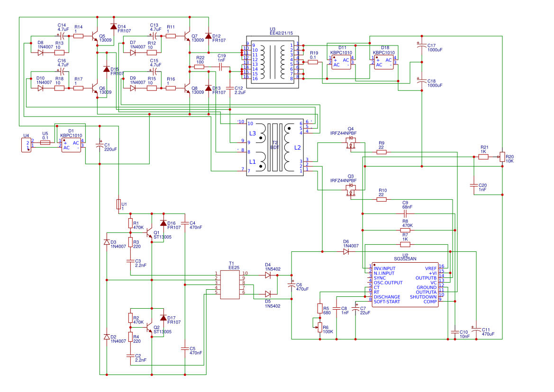The image size is (554, 392).
Task: Select the Q7 13009 transistor symbol
Action: click(x=187, y=36)
